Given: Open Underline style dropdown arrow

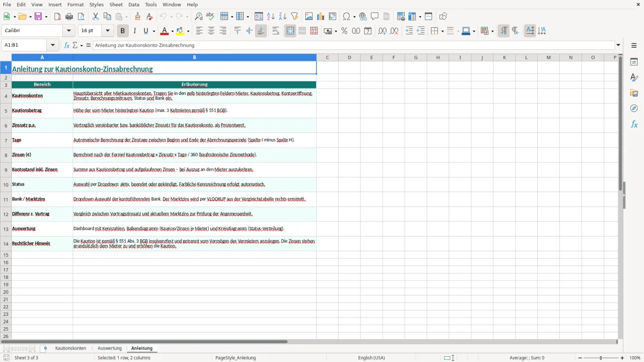Looking at the screenshot, I should click(x=153, y=31).
